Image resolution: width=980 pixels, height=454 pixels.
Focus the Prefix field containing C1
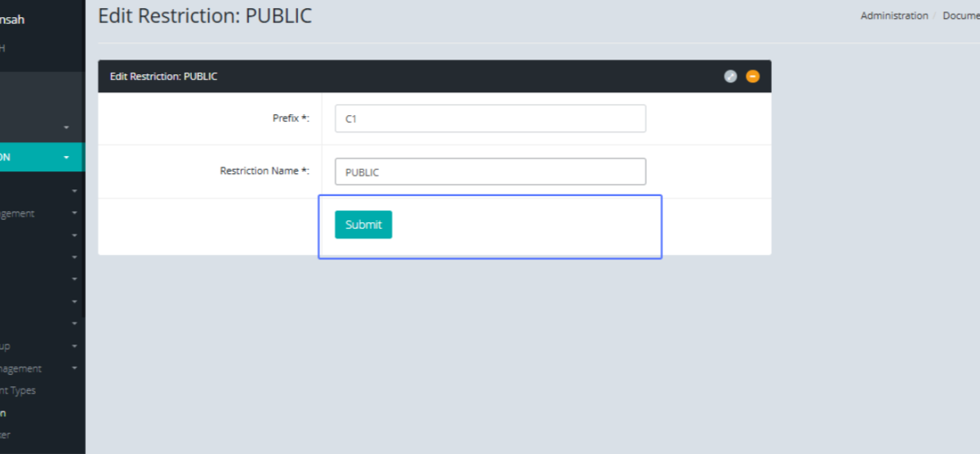point(490,118)
